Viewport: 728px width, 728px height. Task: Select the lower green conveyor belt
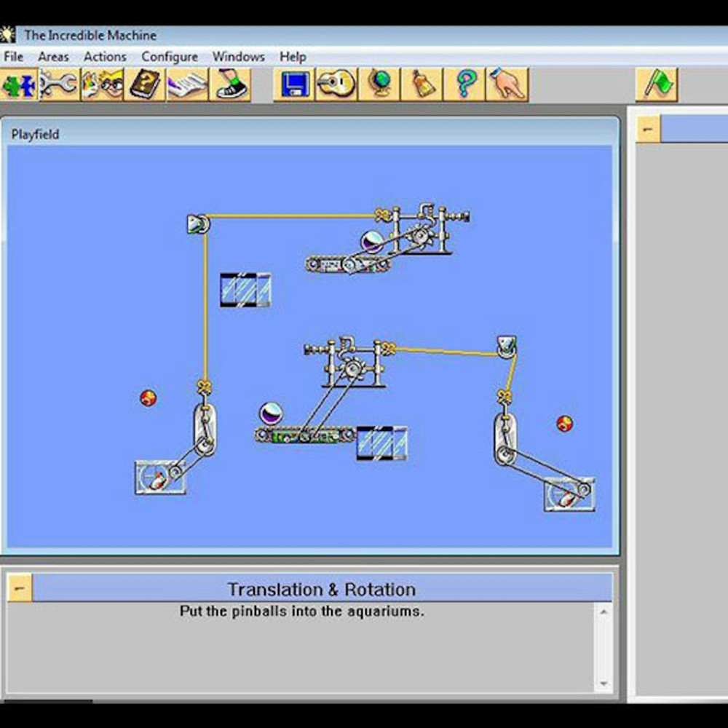click(x=305, y=435)
